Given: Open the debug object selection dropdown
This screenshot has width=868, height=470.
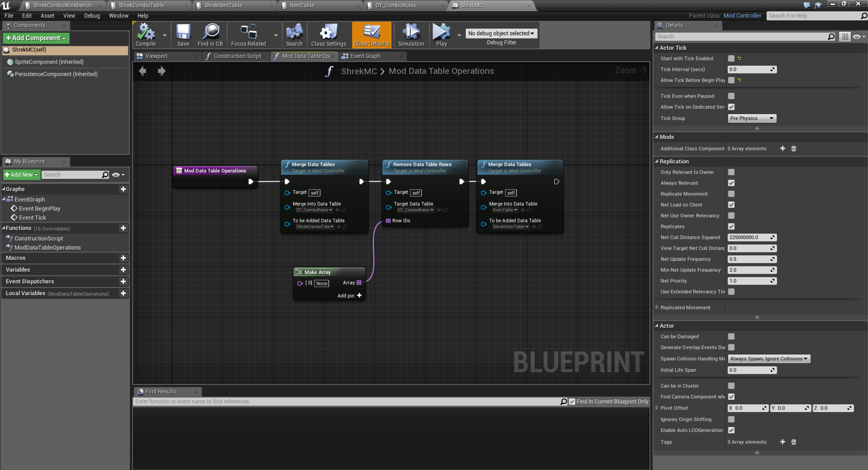Looking at the screenshot, I should pyautogui.click(x=501, y=33).
